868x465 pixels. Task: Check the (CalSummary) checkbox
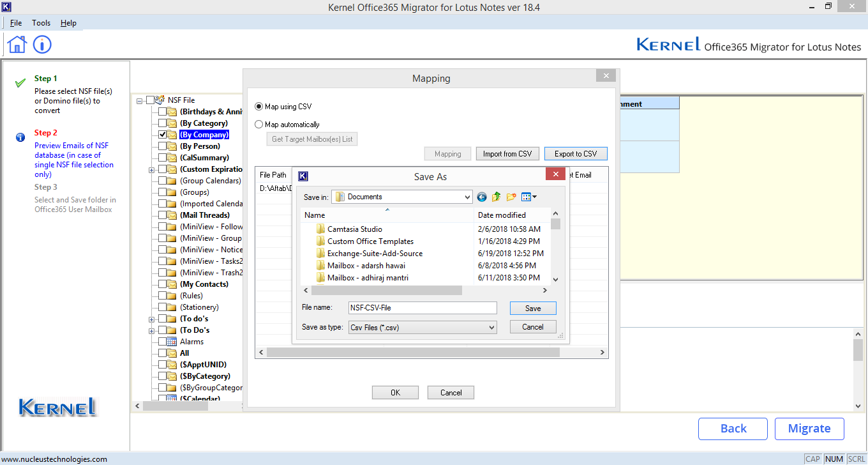point(162,158)
